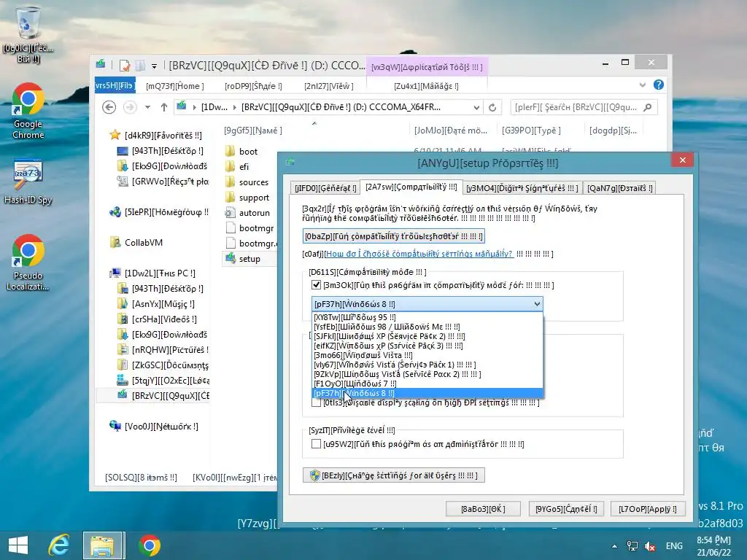Screen dimensions: 747x560
Task: Open Homegroup in navigation pane
Action: pos(159,212)
